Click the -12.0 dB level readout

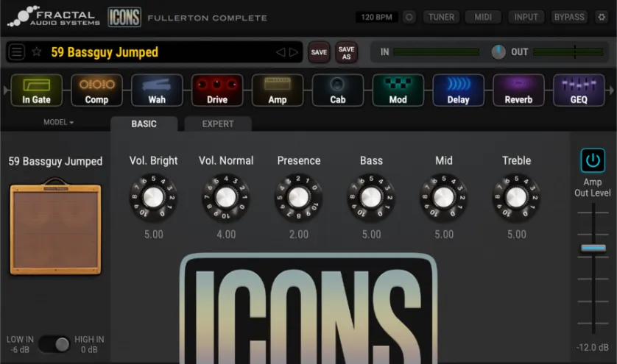[592, 348]
